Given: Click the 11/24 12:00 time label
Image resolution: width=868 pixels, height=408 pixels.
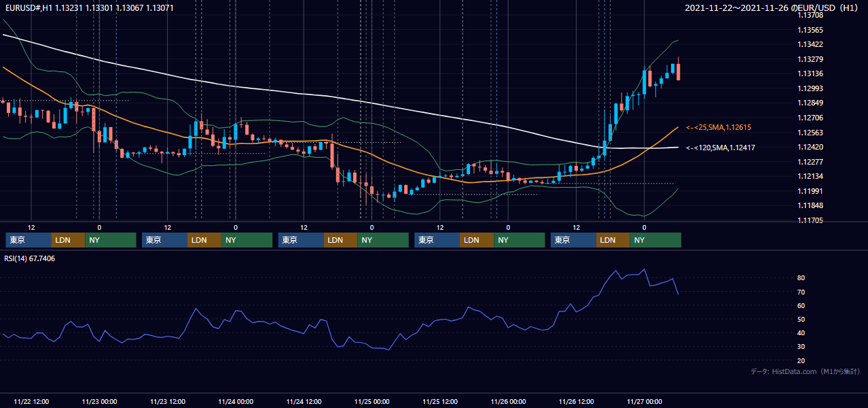Looking at the screenshot, I should (x=304, y=401).
